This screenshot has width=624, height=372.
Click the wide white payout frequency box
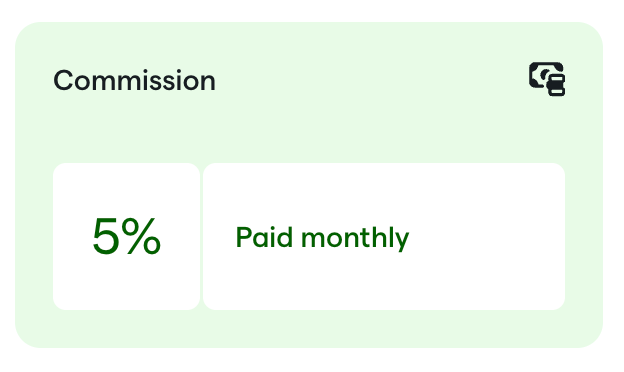384,236
